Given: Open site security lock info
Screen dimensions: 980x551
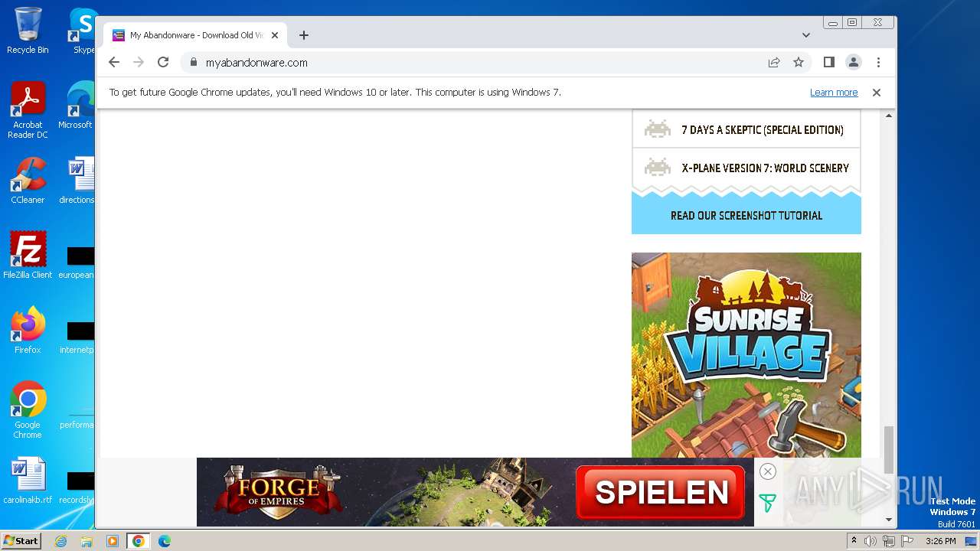Looking at the screenshot, I should [x=193, y=62].
